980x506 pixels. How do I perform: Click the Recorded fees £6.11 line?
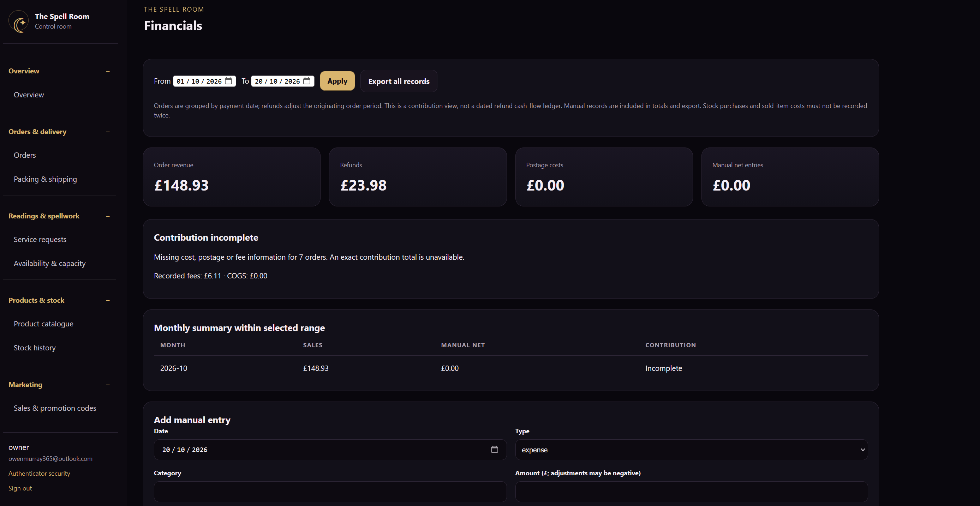point(210,276)
